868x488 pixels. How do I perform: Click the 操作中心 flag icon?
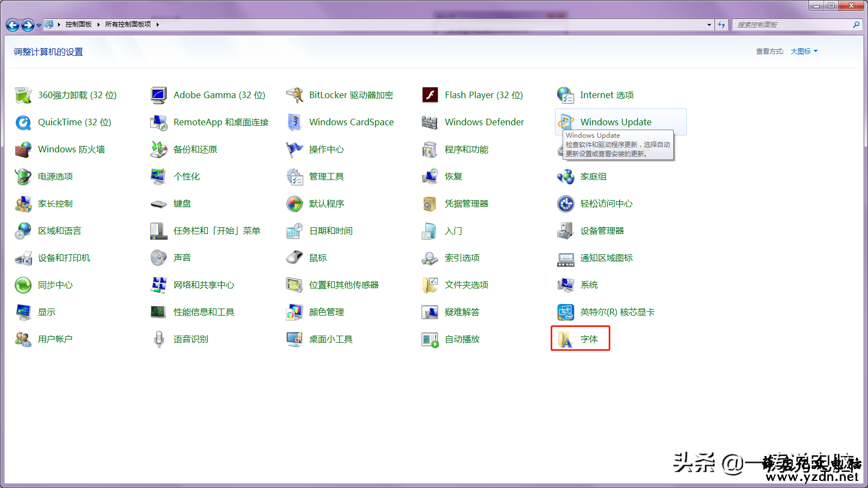tap(295, 149)
